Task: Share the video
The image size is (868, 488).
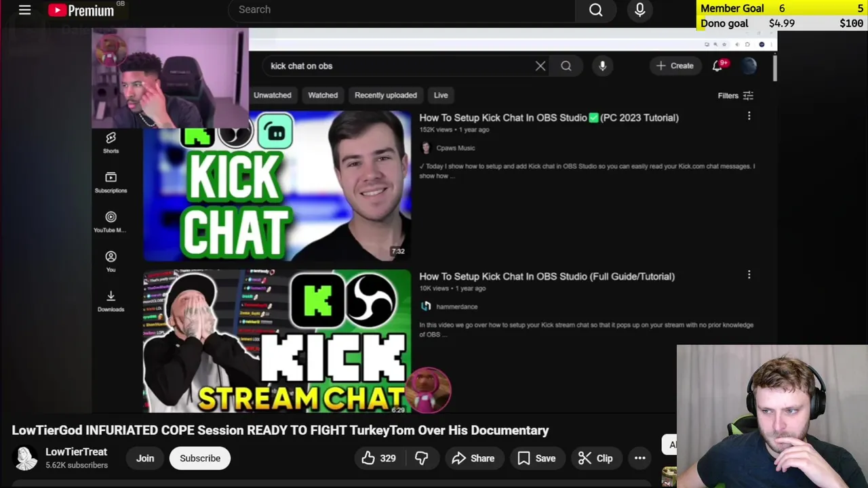Action: coord(473,458)
